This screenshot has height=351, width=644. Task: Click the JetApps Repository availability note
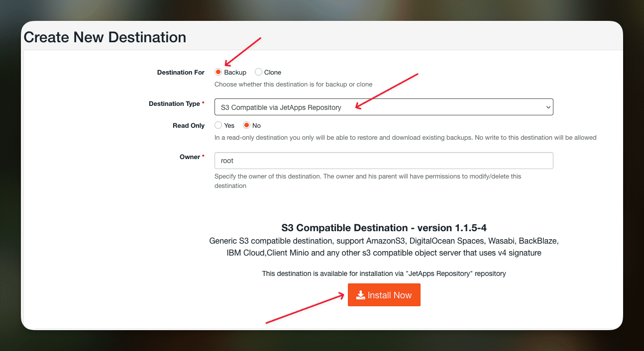point(383,273)
